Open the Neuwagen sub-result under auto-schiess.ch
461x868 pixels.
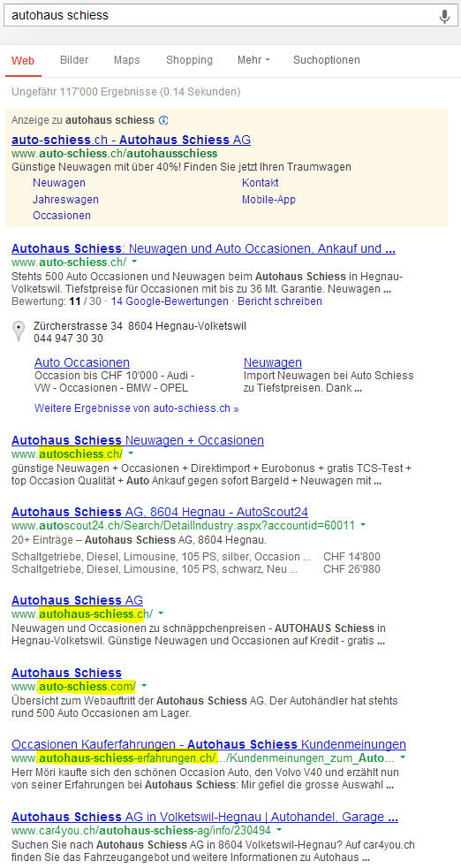pyautogui.click(x=272, y=362)
